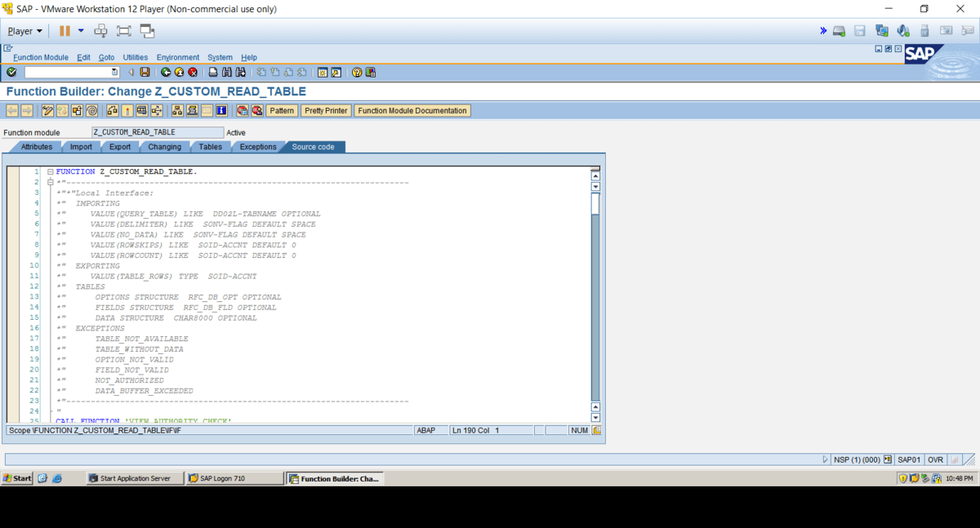Click the Pretty Printer button
Viewport: 980px width, 528px height.
pos(326,111)
